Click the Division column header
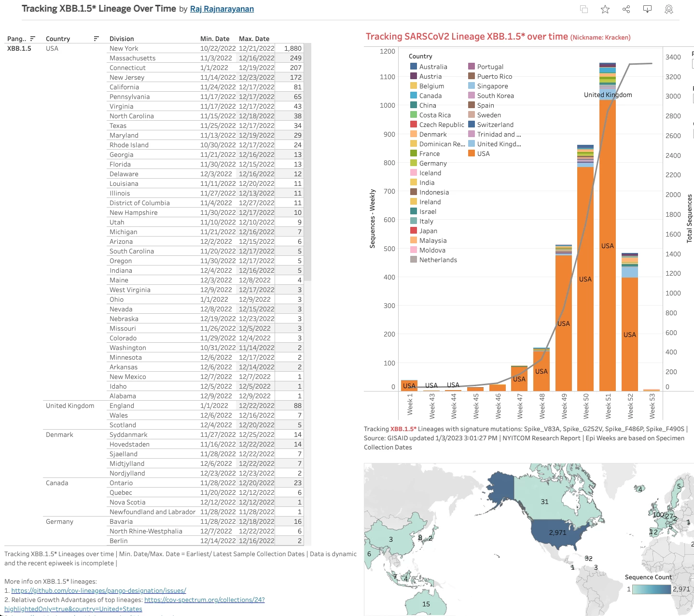Image resolution: width=694 pixels, height=616 pixels. [x=122, y=39]
